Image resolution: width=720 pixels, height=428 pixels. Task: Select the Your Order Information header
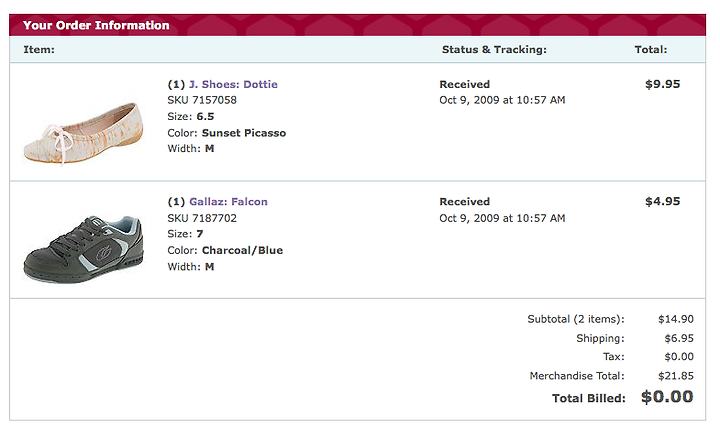[x=96, y=25]
